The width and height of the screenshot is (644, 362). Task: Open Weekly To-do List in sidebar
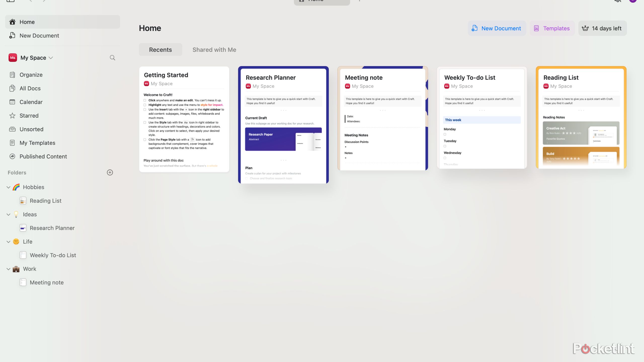tap(53, 255)
